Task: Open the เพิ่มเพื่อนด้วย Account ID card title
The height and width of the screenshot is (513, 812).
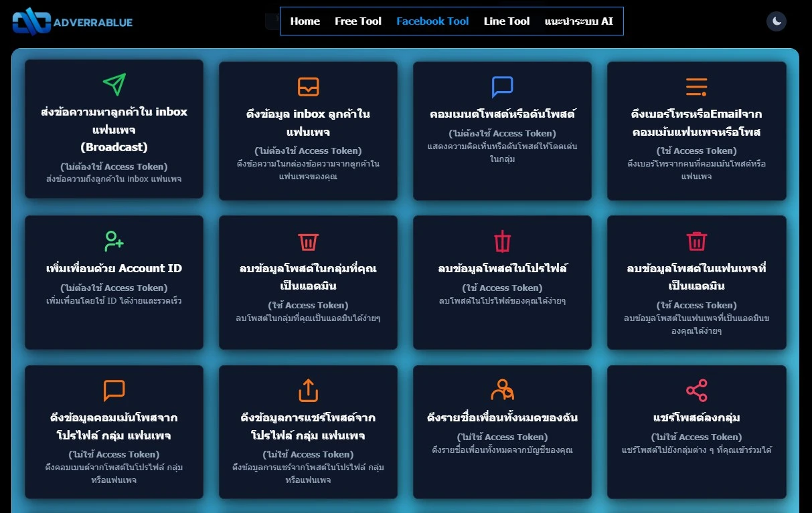Action: coord(114,268)
